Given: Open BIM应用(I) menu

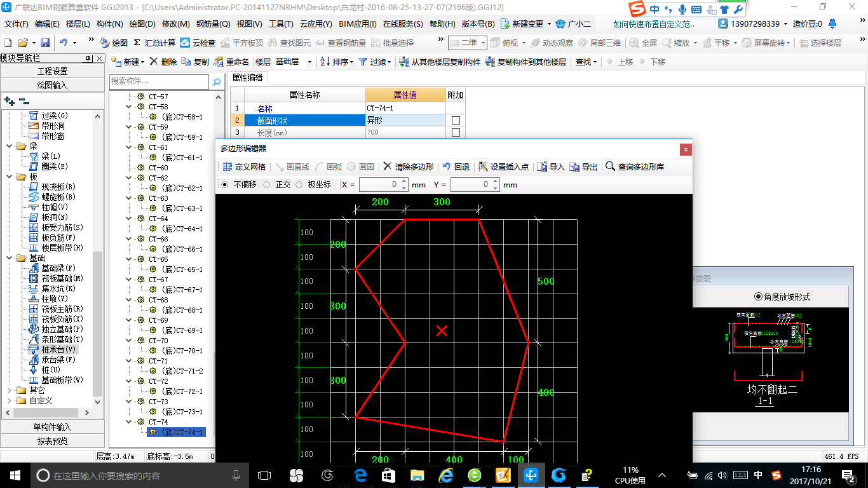Looking at the screenshot, I should (x=358, y=24).
